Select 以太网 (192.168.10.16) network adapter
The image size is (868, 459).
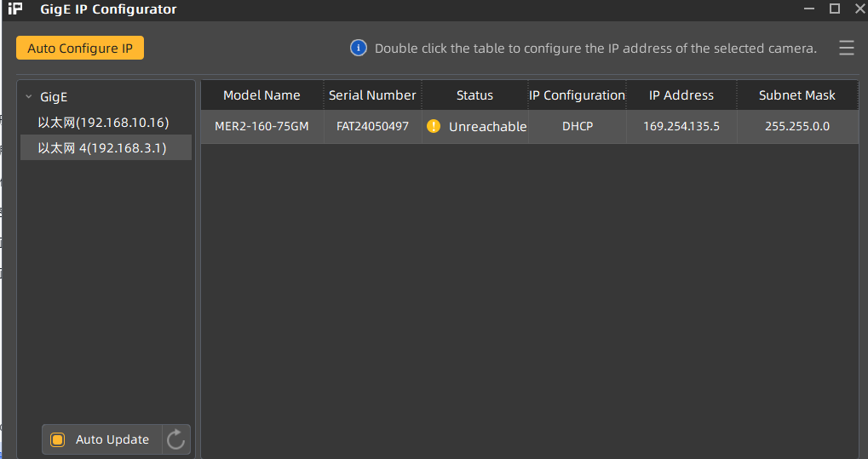pos(103,123)
